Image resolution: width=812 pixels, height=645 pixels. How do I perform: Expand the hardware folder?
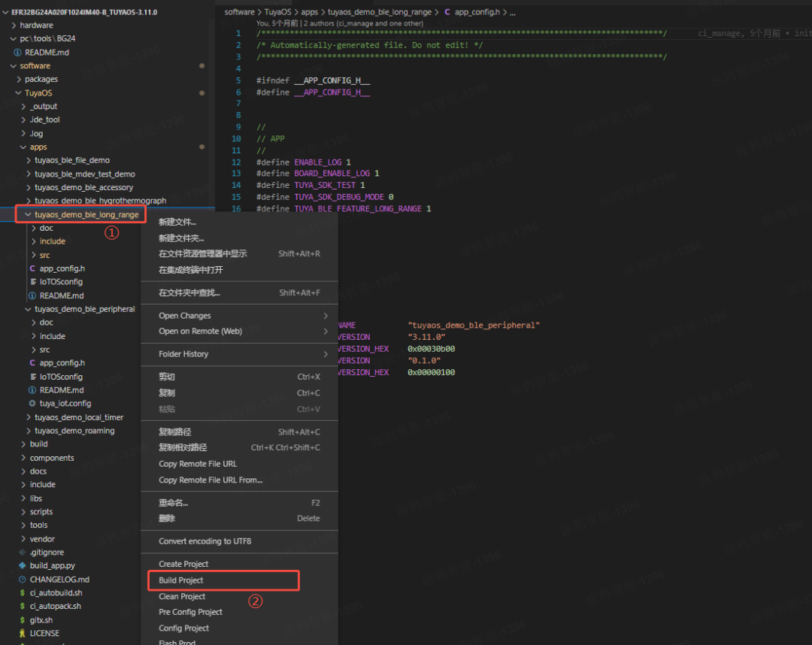tap(14, 25)
